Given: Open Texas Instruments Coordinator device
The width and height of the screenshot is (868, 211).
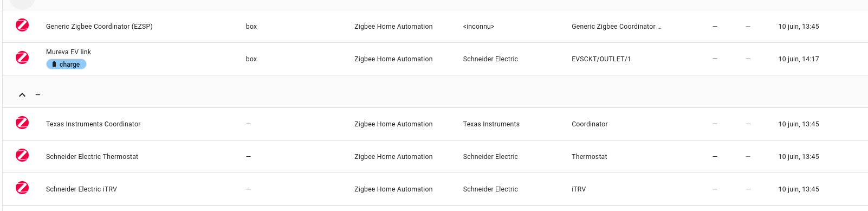Looking at the screenshot, I should 93,124.
